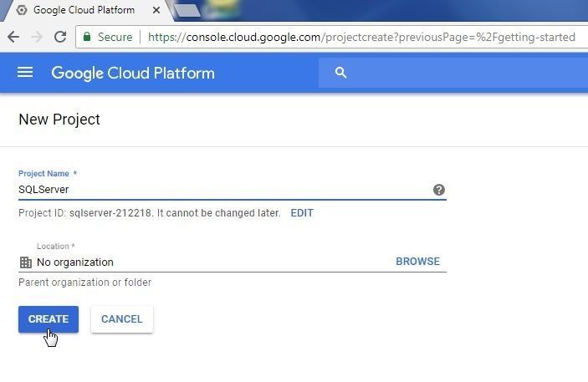Click the Project Name help question mark
Viewport: 588px width, 382px height.
tap(439, 190)
